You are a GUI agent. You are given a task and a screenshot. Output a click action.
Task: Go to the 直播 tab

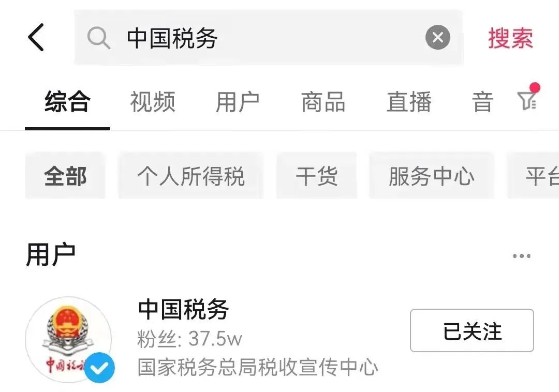[x=409, y=102]
